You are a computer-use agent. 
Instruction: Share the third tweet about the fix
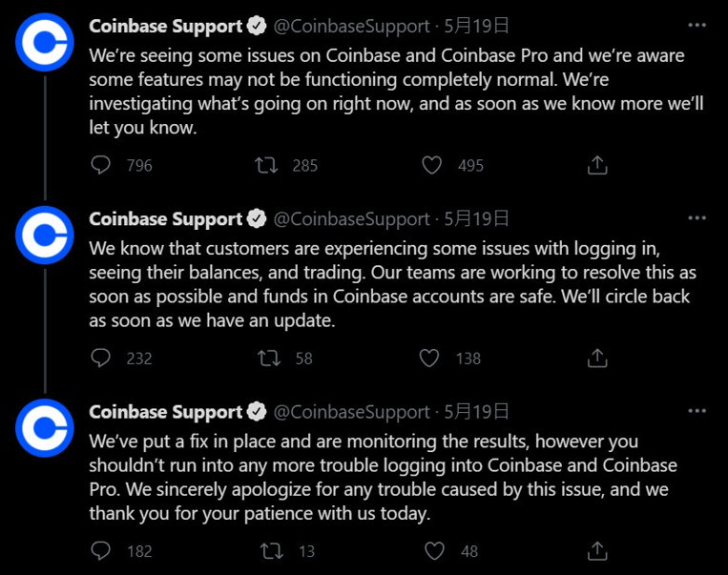(x=597, y=550)
